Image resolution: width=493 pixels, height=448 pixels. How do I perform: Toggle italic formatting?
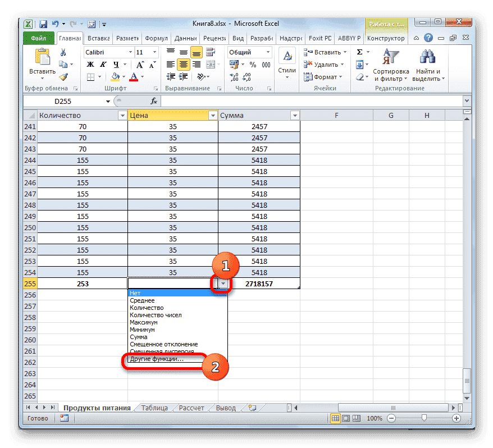point(103,64)
